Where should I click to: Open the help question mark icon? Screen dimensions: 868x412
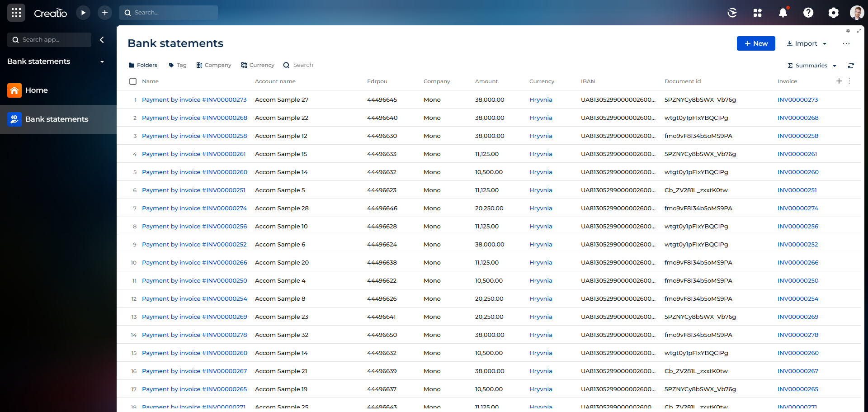coord(808,13)
